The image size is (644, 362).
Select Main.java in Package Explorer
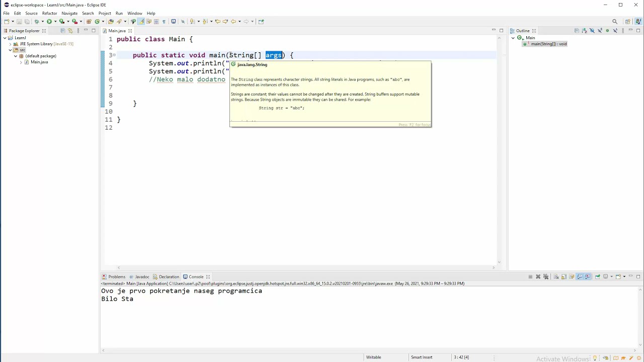39,62
